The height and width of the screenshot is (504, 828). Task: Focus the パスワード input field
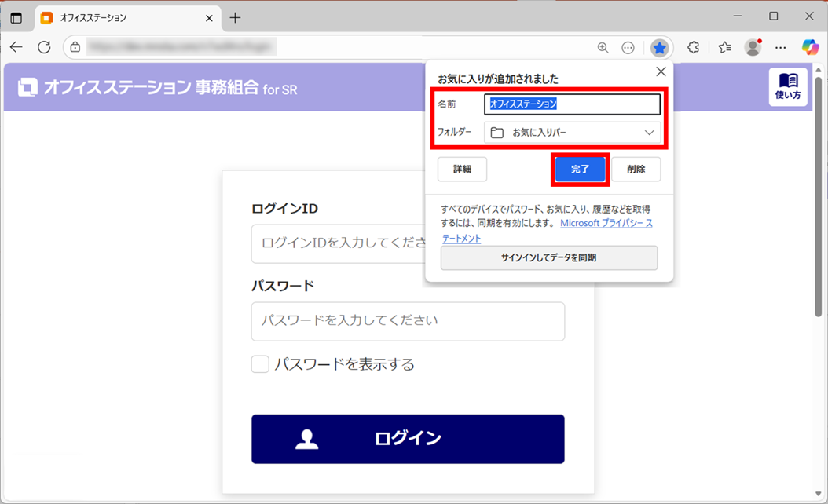408,321
